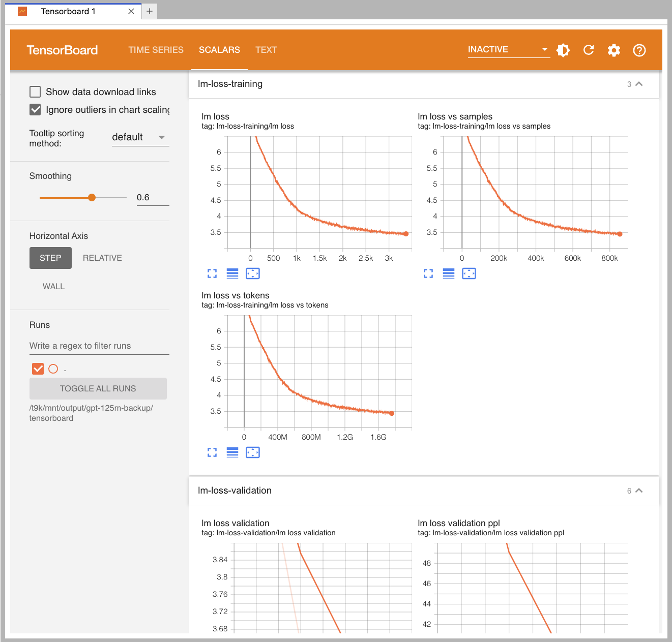Open a new browser tab with plus

150,11
